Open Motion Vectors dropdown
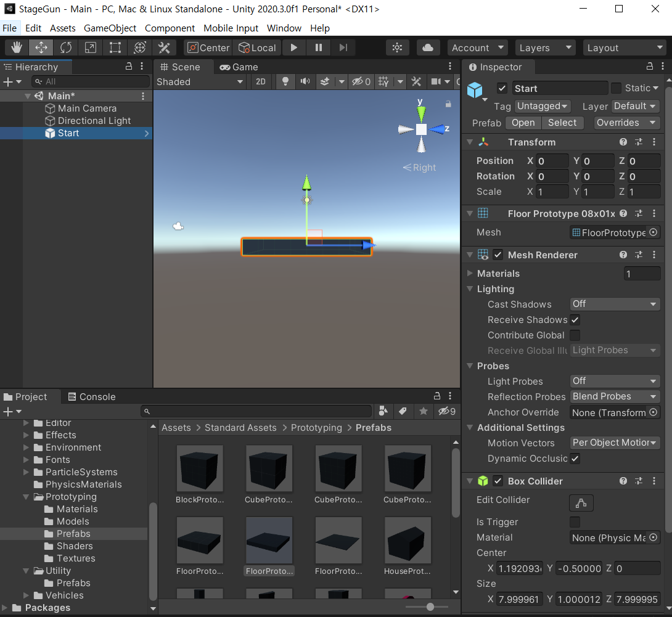 pos(615,443)
